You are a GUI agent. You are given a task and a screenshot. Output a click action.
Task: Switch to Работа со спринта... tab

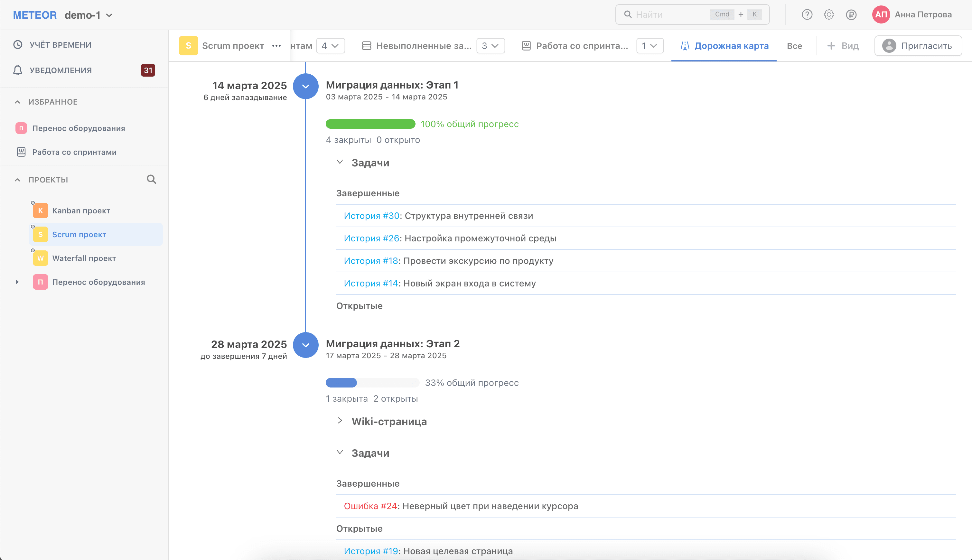[x=582, y=46]
